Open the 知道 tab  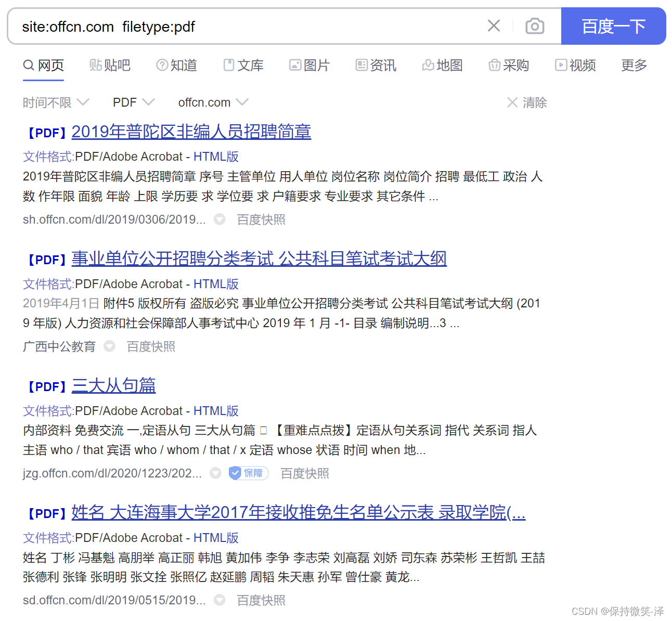[x=176, y=66]
